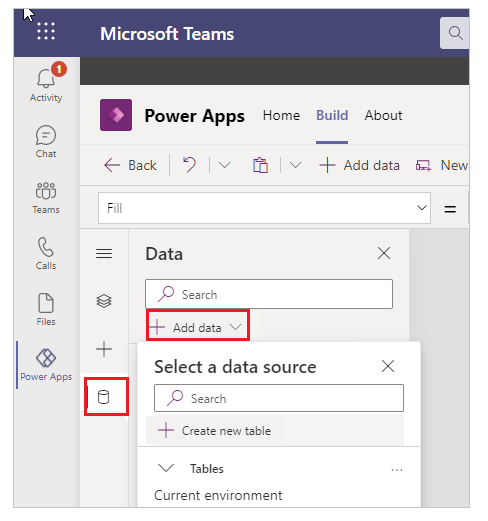Expand the undo dropdown arrow
488x521 pixels.
tap(224, 165)
